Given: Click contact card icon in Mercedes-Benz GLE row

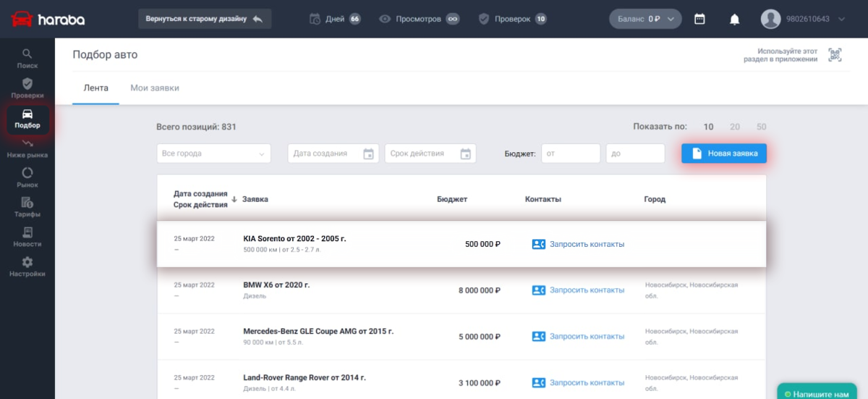Looking at the screenshot, I should tap(538, 336).
